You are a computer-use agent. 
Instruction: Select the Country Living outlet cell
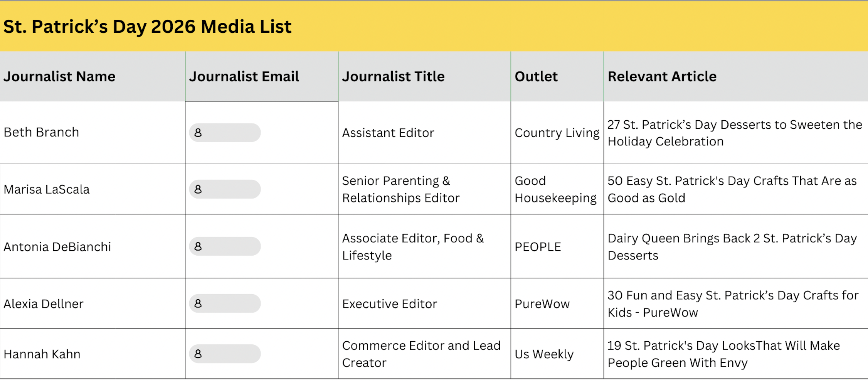click(557, 133)
